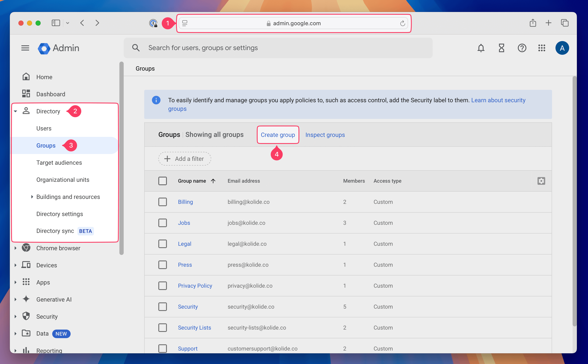Expand the Chrome browser section
The width and height of the screenshot is (588, 364).
pos(16,248)
